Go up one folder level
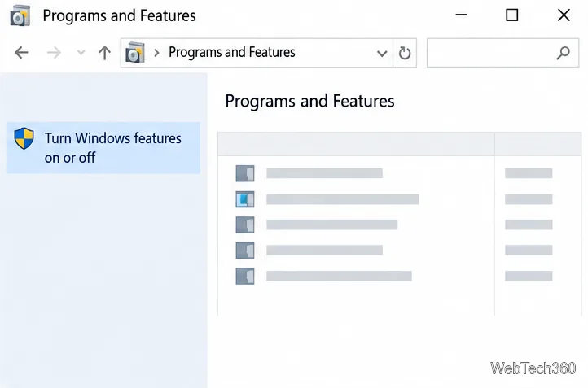 click(x=104, y=53)
